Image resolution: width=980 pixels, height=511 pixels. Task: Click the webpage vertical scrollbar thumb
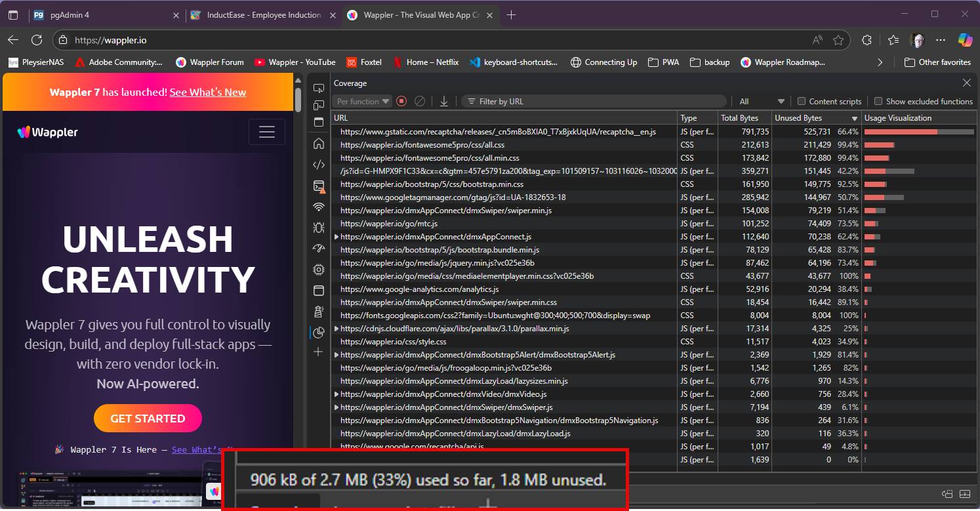coord(298,99)
